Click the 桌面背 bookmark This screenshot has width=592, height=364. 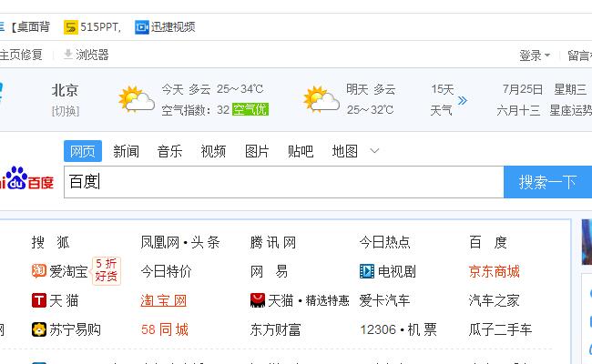point(30,27)
